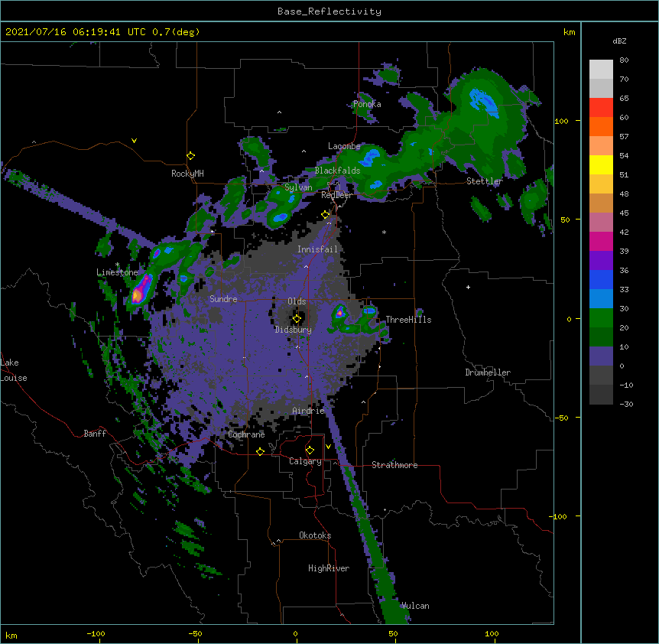The image size is (659, 644).
Task: Select the yellow diamond marker below Cochrane
Action: point(260,451)
